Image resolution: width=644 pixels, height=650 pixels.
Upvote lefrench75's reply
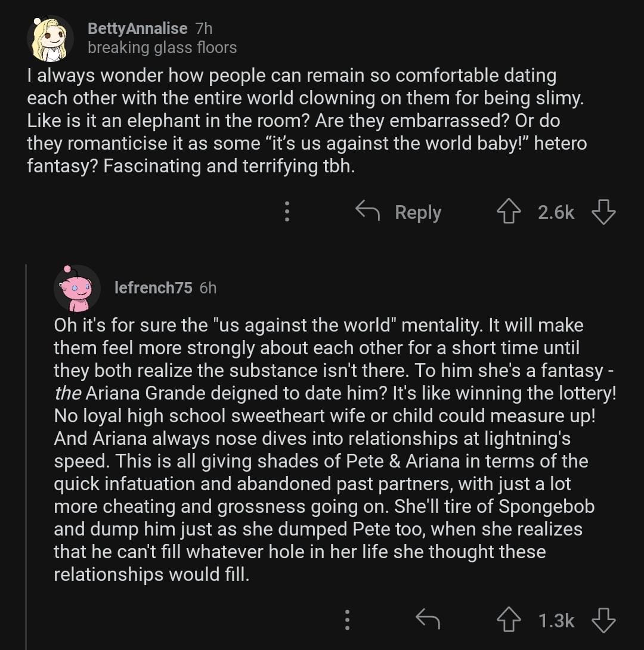click(x=509, y=620)
